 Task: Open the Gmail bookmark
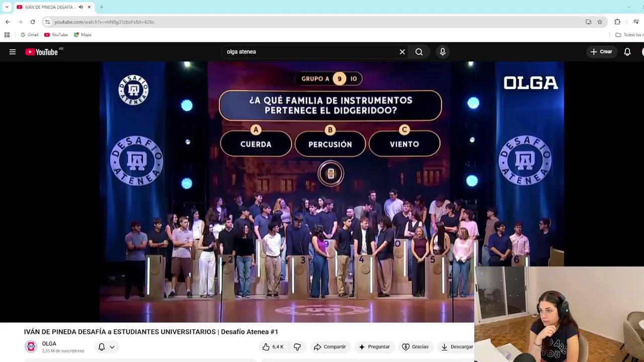click(x=29, y=35)
